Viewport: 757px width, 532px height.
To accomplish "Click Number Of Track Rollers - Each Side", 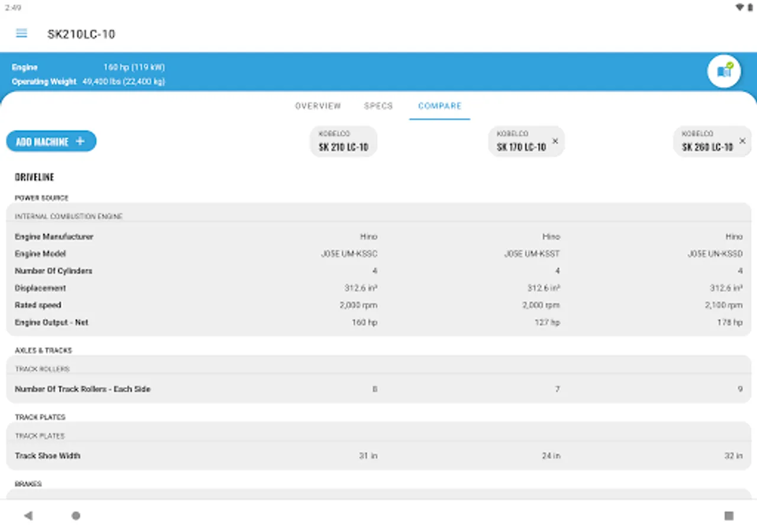I will [82, 389].
